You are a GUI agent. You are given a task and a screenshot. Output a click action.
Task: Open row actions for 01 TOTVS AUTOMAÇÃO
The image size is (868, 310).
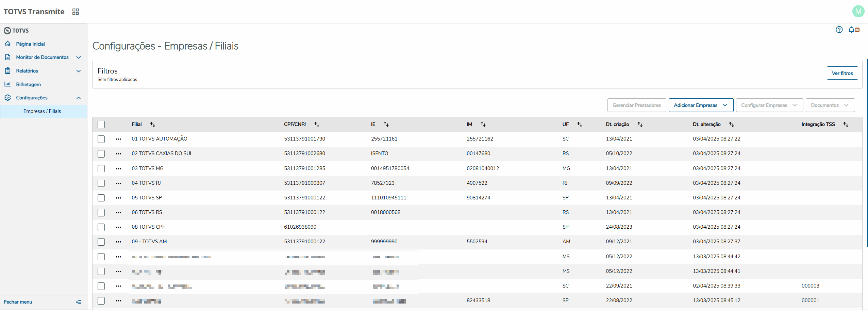[x=118, y=139]
